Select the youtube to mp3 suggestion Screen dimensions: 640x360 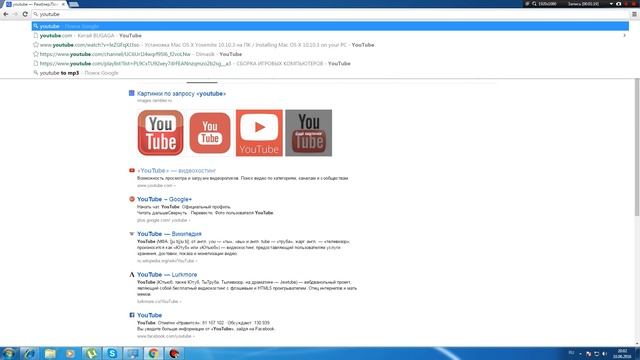[330, 73]
